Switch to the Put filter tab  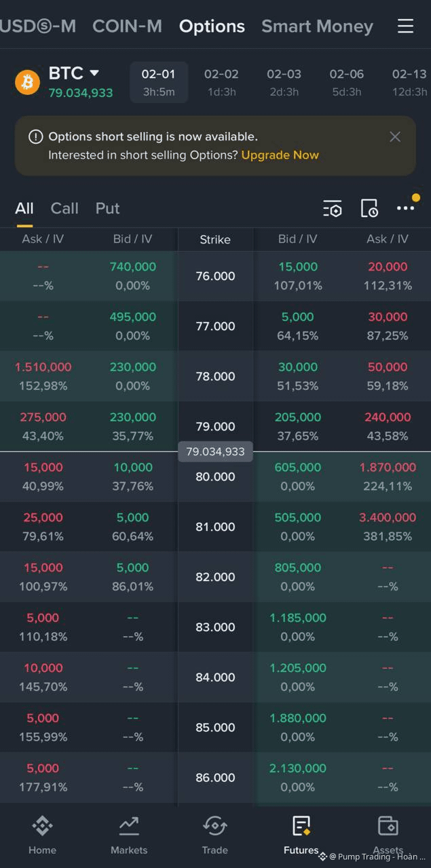tap(107, 208)
